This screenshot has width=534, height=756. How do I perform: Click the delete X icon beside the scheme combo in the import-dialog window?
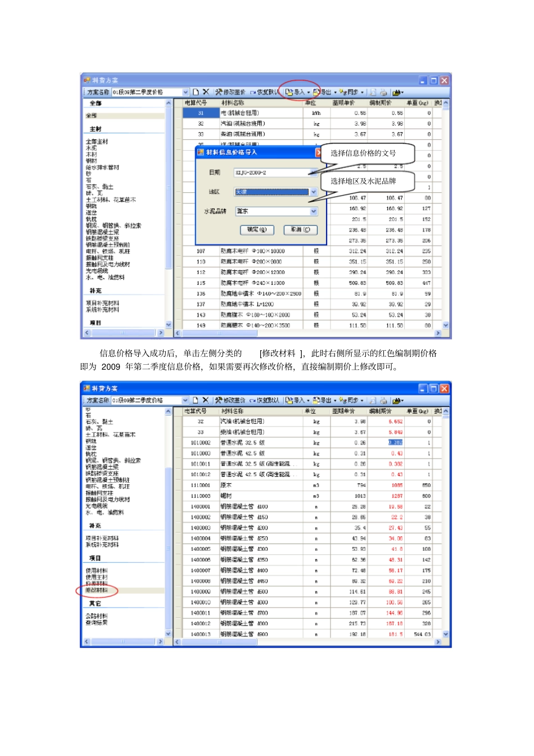(x=206, y=92)
